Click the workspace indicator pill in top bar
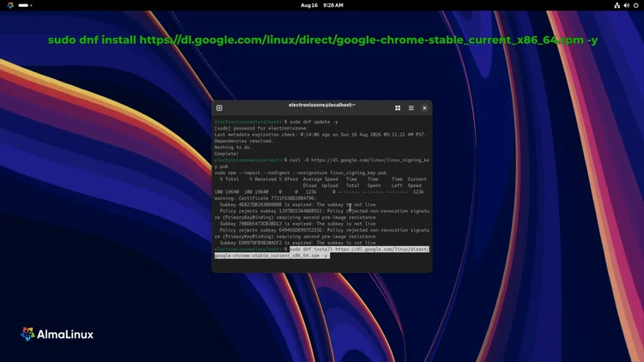The image size is (644, 362). point(25,5)
